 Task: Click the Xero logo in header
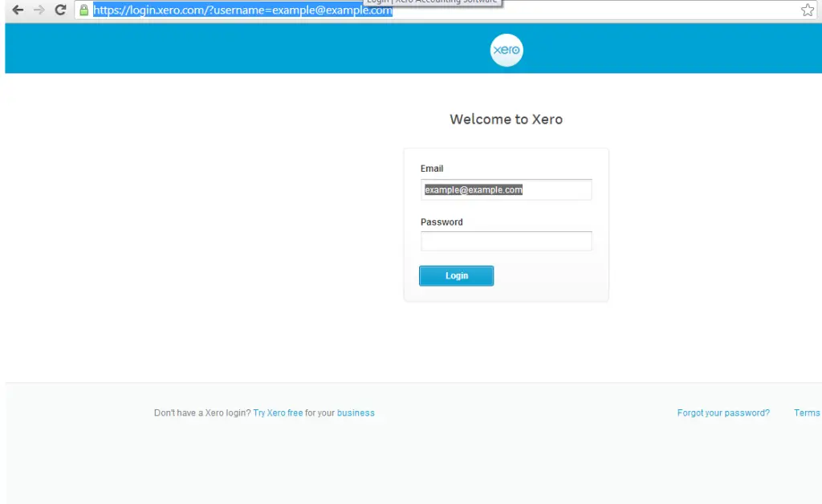[x=507, y=50]
